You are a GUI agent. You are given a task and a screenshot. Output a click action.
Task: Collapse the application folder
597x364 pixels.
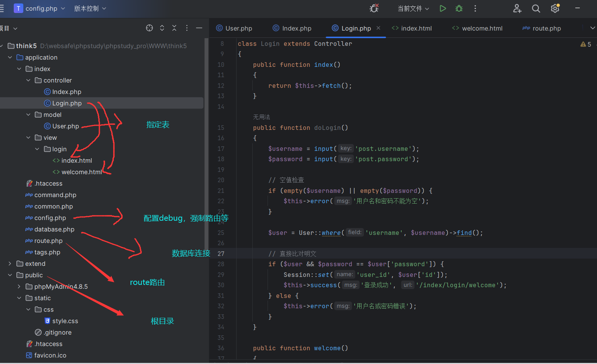click(10, 57)
